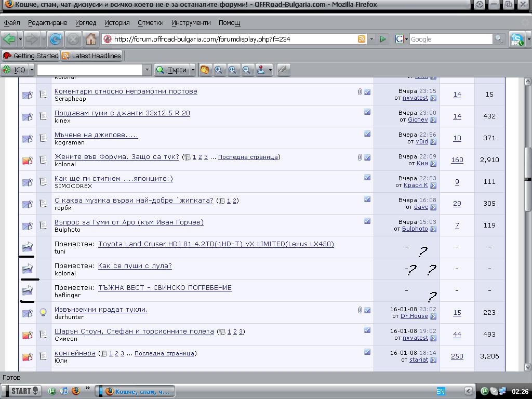
Task: Click the Skype icon in navigation toolbar
Action: pos(516,39)
